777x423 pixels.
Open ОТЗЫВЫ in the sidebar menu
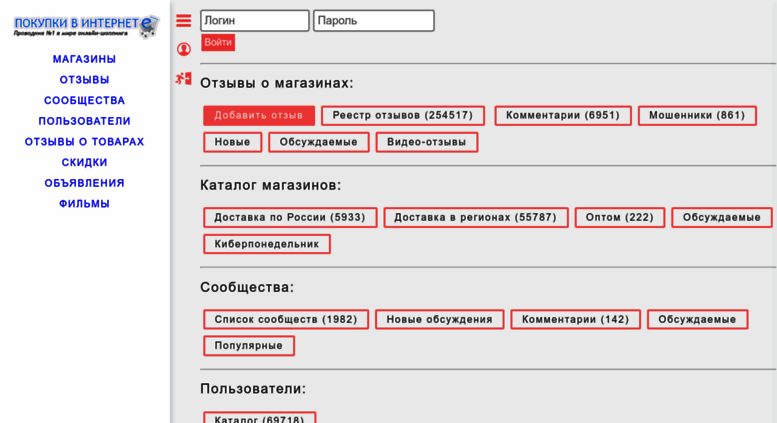tap(84, 80)
